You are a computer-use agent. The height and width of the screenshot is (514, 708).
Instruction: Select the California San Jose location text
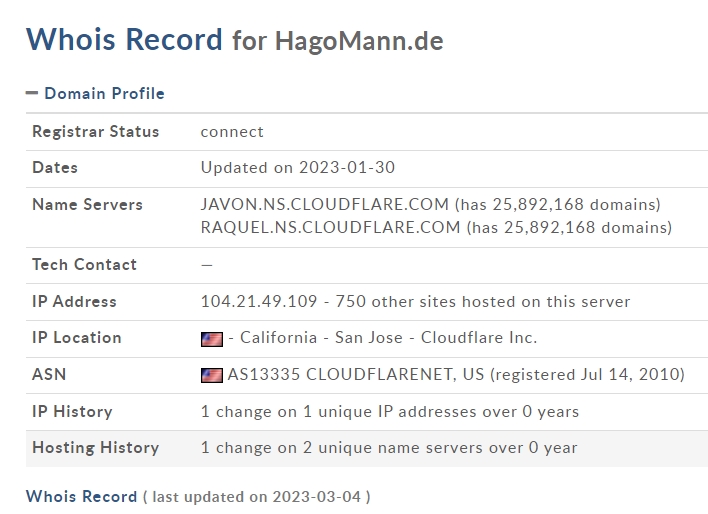[321, 338]
